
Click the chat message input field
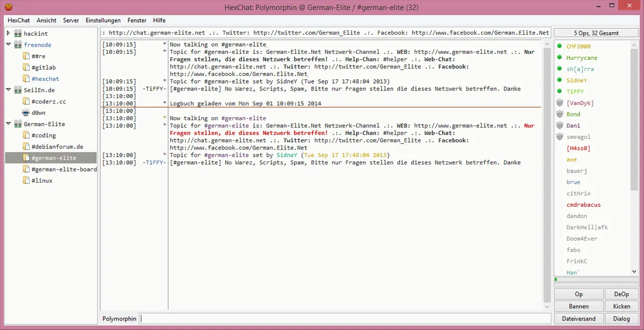click(345, 318)
